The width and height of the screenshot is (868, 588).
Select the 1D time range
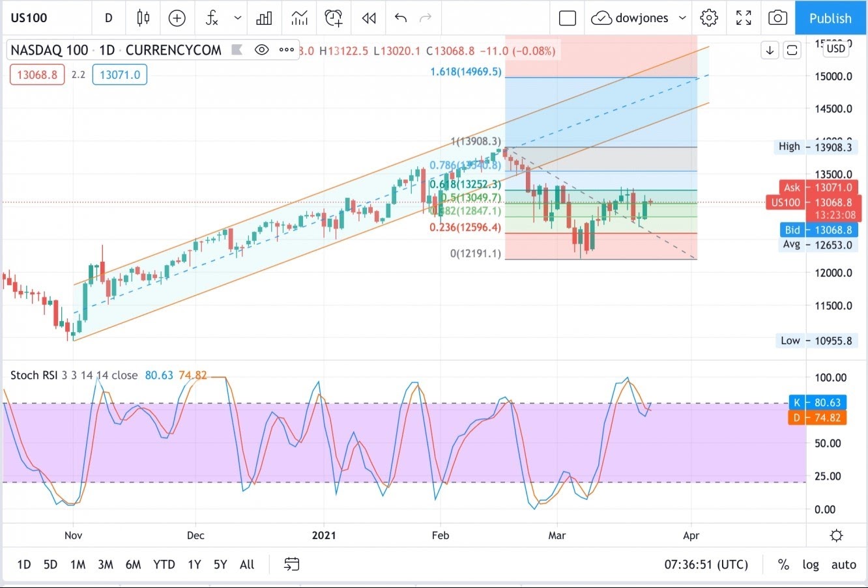click(24, 565)
